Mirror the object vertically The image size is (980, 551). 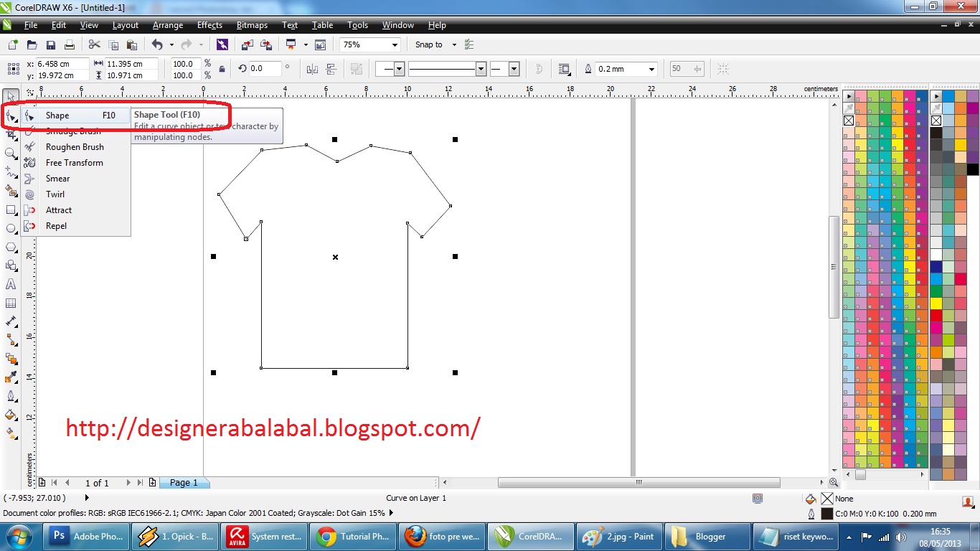click(x=331, y=69)
